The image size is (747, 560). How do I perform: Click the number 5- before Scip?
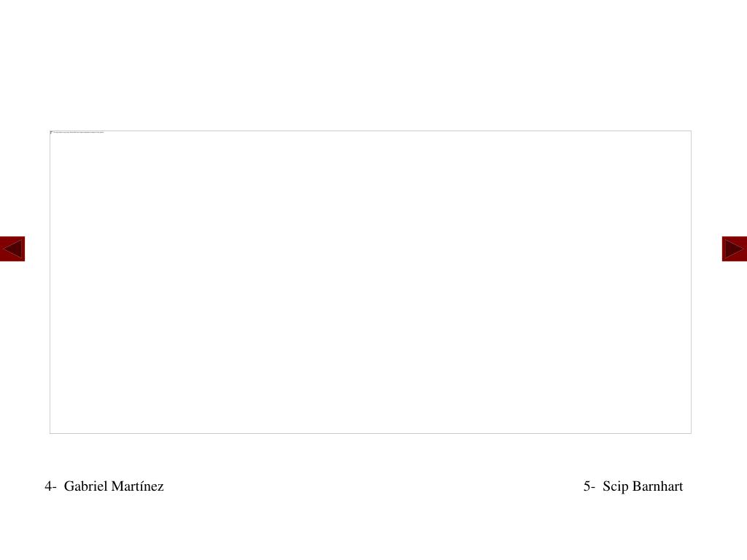[x=589, y=486]
